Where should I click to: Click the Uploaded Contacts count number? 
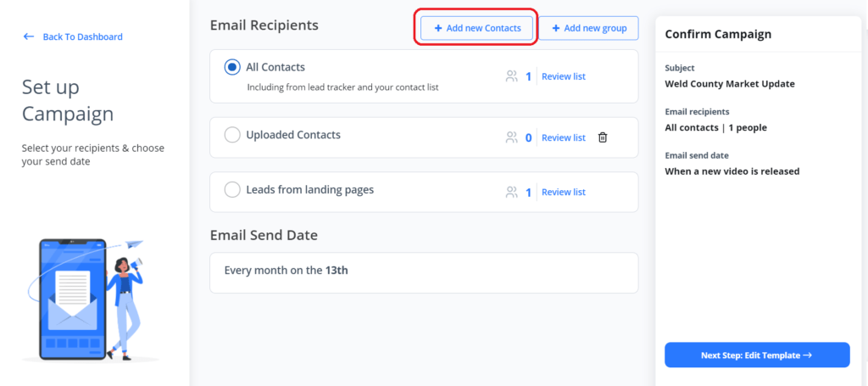[528, 137]
